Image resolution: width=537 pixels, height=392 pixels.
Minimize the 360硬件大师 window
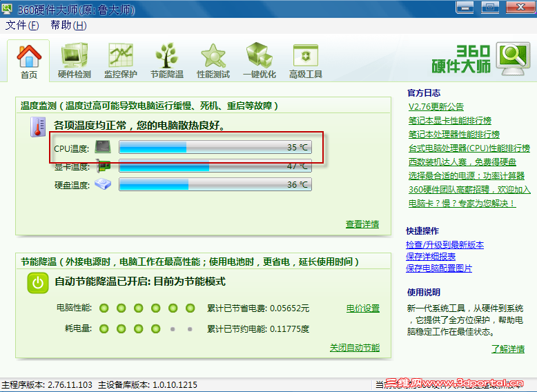(465, 8)
